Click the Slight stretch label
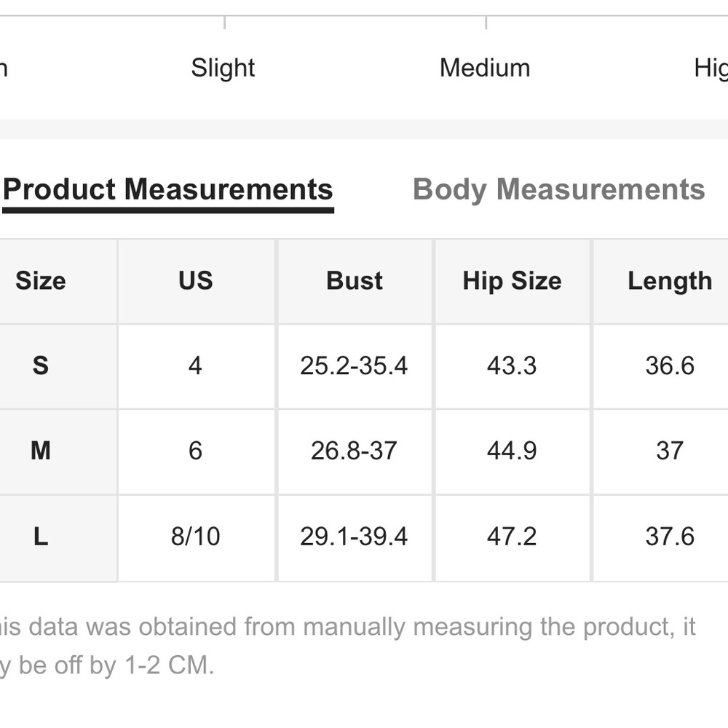 223,68
